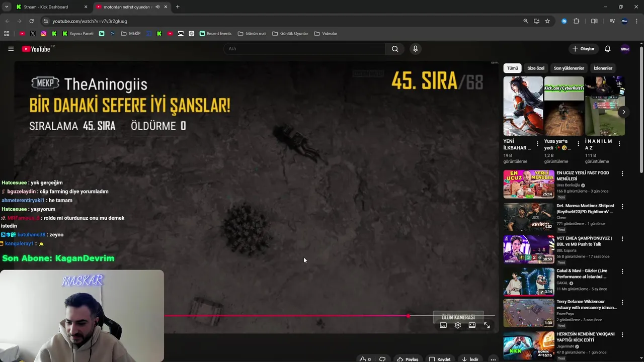The width and height of the screenshot is (644, 362).
Task: Go back with the browser back arrow
Action: pos(7,21)
